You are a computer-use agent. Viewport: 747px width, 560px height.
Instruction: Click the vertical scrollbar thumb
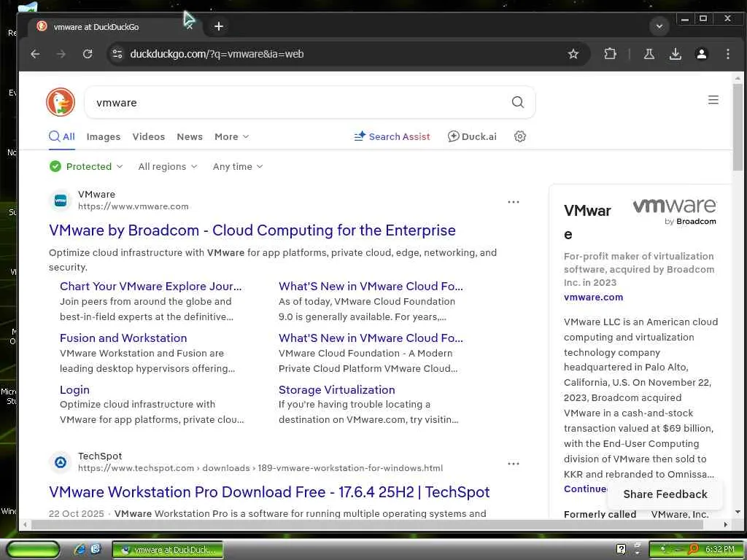click(x=738, y=126)
